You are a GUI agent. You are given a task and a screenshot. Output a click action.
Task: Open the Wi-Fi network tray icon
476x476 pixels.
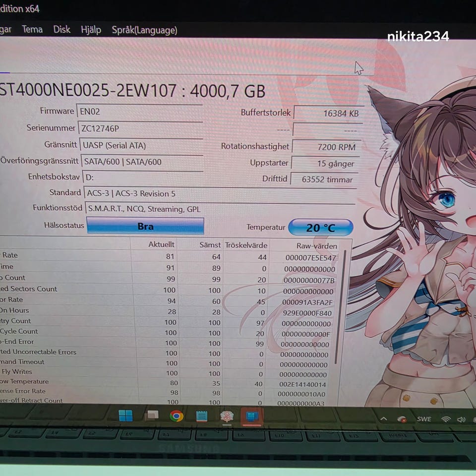(446, 419)
